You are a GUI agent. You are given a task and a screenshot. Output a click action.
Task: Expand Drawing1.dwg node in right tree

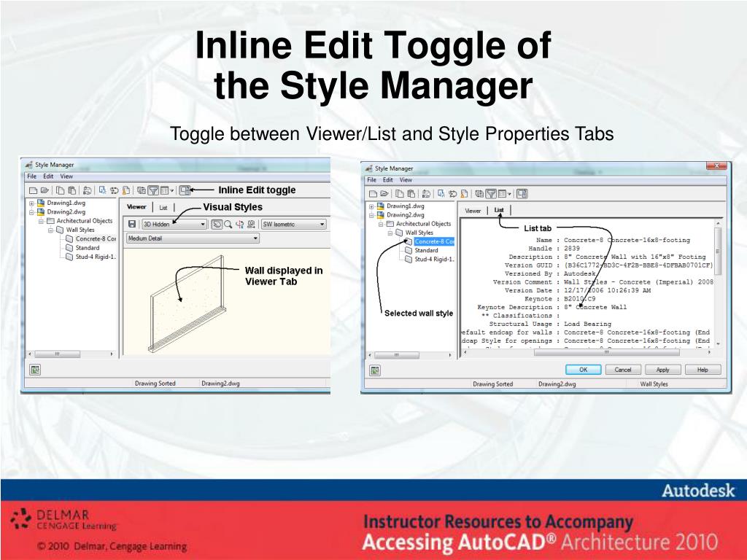371,206
